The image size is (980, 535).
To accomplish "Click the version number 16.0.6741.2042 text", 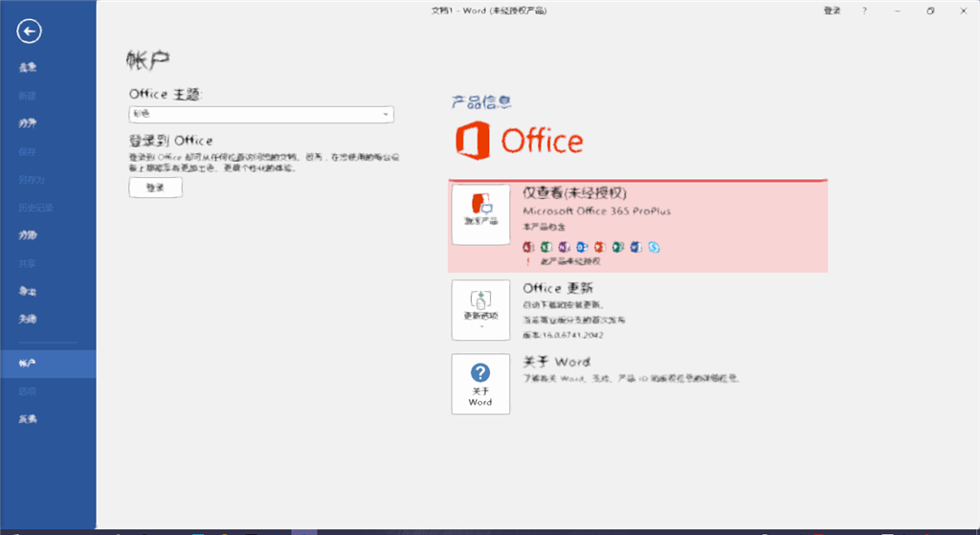I will pos(572,335).
